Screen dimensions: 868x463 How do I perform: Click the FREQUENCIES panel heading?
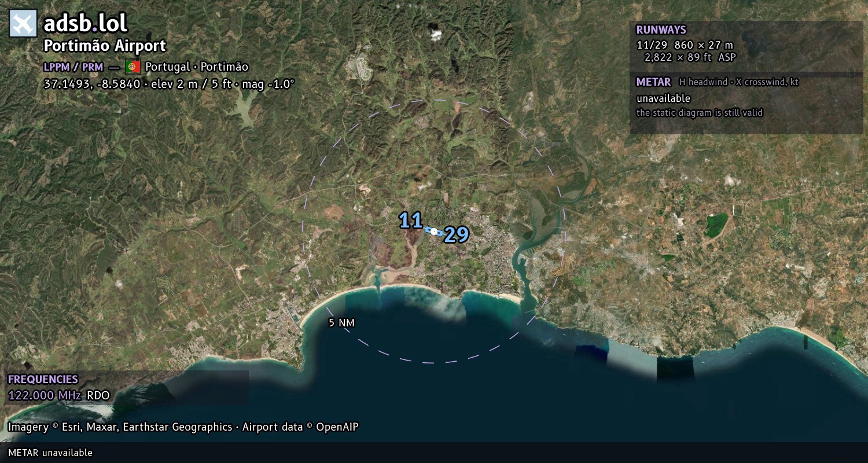[43, 380]
